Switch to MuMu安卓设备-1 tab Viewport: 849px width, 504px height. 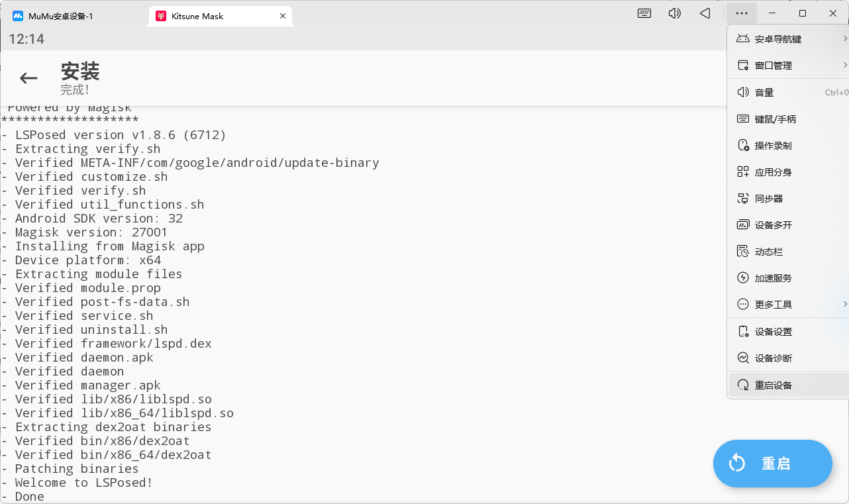61,16
